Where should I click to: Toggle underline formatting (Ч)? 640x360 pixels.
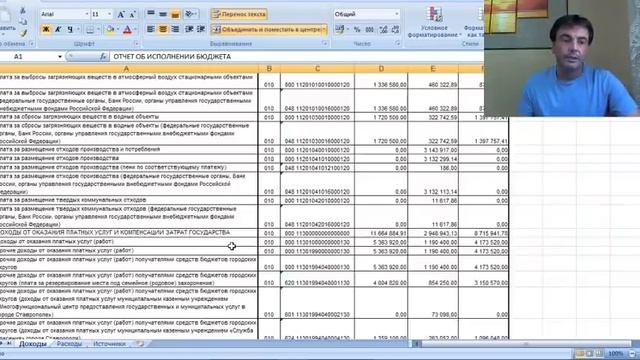[70, 29]
